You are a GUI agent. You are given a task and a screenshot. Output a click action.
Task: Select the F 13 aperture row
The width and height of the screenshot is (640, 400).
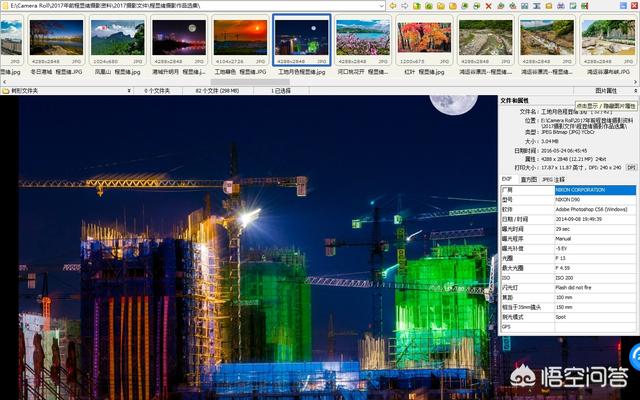(568, 258)
